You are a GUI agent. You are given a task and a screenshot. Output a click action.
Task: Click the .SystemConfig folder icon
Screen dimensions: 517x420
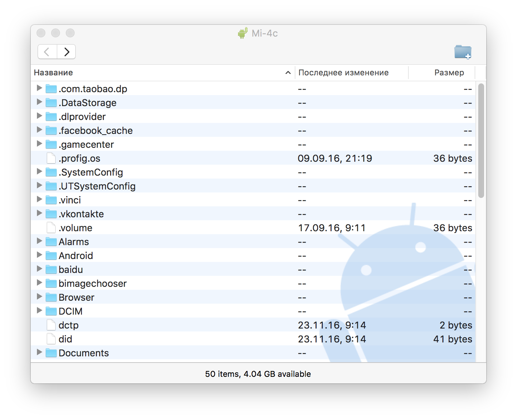(x=51, y=172)
